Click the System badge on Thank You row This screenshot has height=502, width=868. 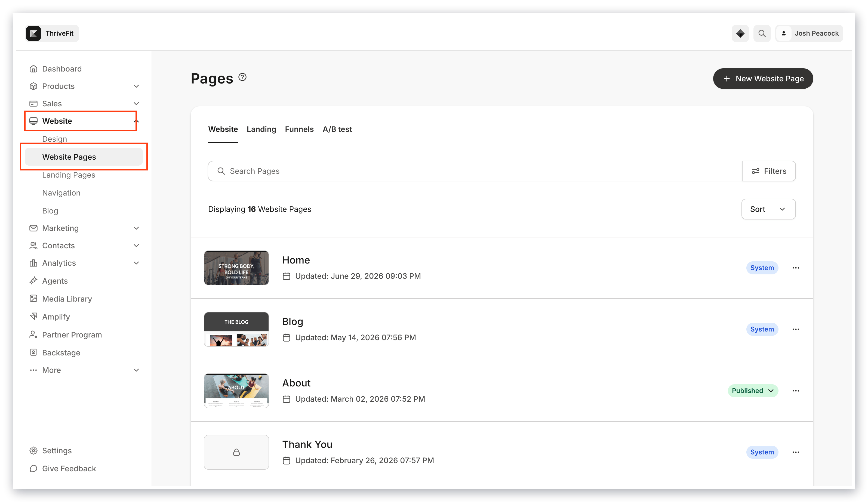762,452
